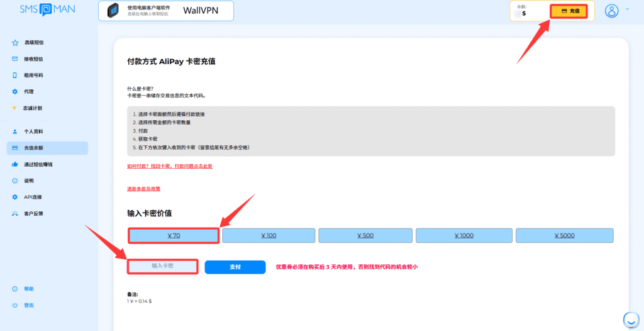Open 忠诚计划 in the sidebar
The height and width of the screenshot is (331, 644).
[33, 108]
